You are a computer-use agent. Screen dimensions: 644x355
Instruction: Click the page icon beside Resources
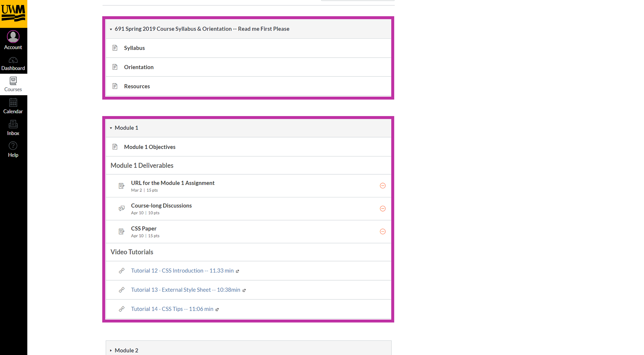(x=115, y=86)
